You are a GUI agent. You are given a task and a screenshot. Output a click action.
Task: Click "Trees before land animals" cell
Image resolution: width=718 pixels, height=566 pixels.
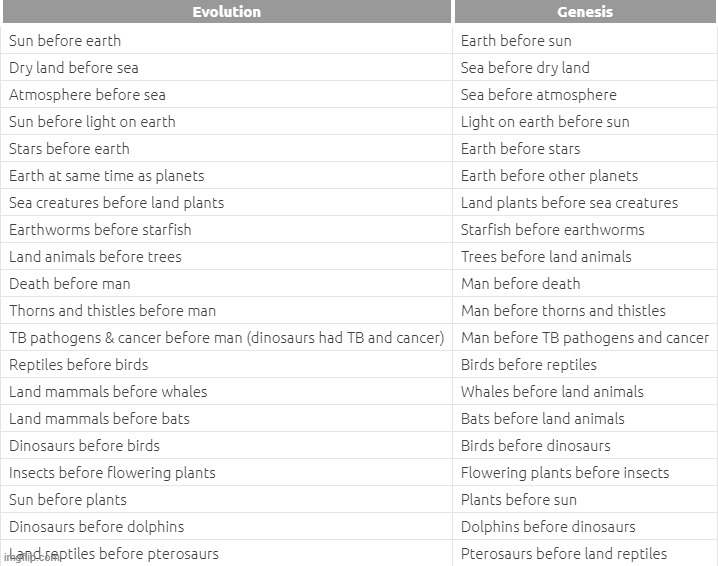click(x=546, y=257)
